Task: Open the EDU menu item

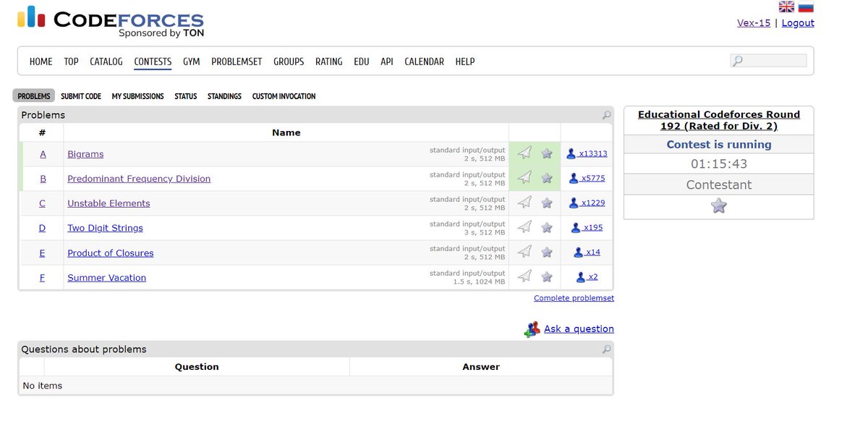Action: 362,62
